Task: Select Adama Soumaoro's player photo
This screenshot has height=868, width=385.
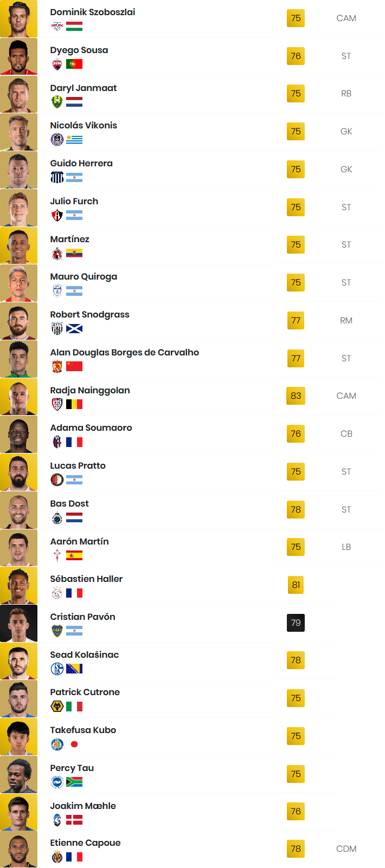Action: coord(19,434)
